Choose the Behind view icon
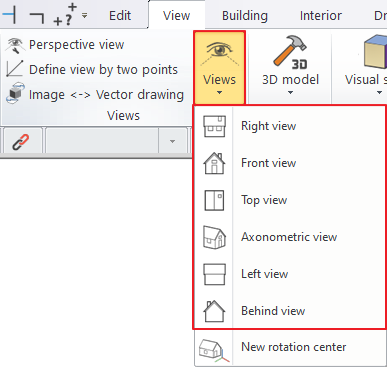Viewport: 387px width, 367px height. [214, 311]
